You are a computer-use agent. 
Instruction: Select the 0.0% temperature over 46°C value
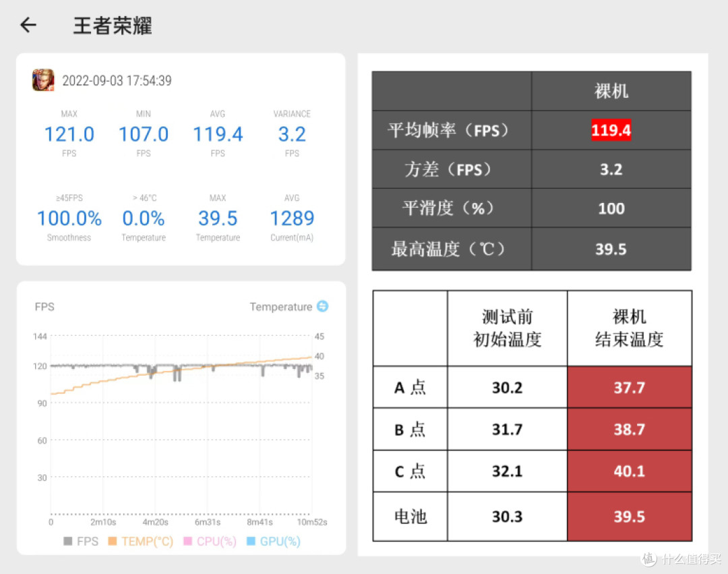[144, 219]
